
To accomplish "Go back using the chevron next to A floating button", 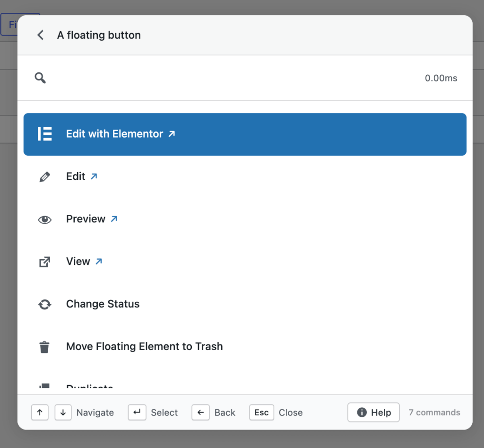I will click(x=40, y=35).
